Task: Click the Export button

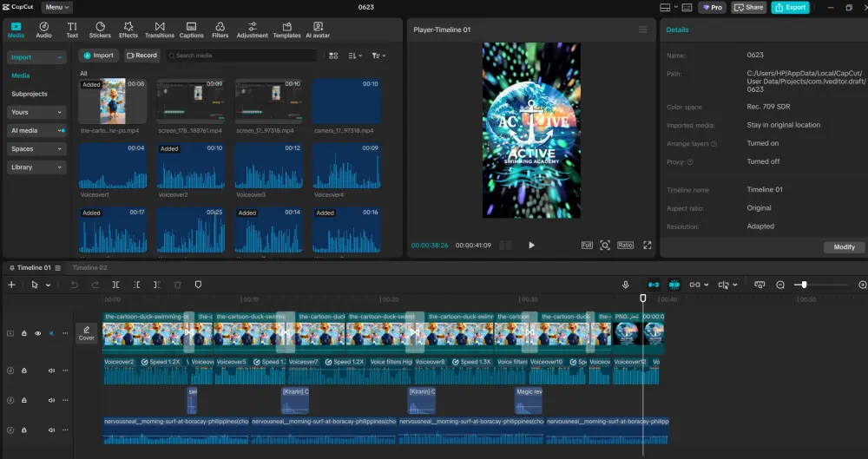Action: [x=790, y=7]
